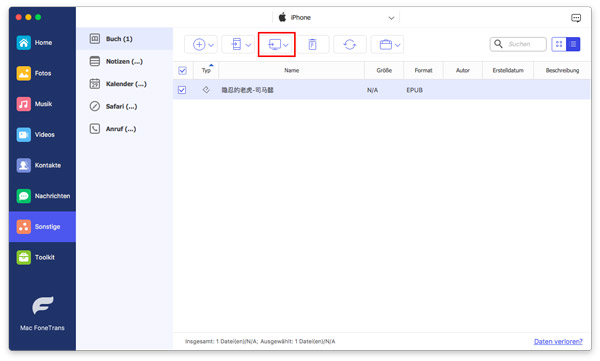Sort by the Beschreibung column header
600x361 pixels.
click(562, 70)
